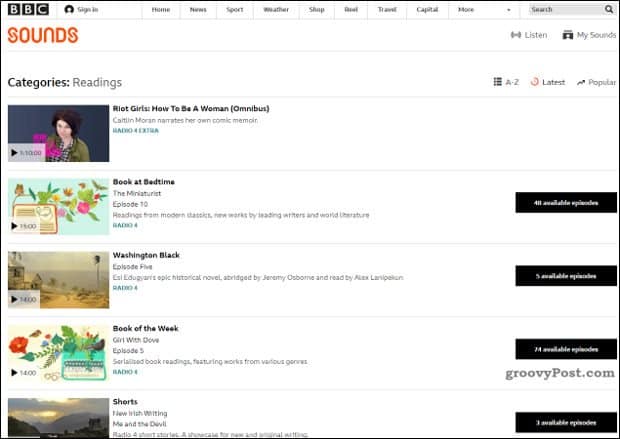The width and height of the screenshot is (620, 439).
Task: Play Washington Black Episode Five
Action: (14, 299)
